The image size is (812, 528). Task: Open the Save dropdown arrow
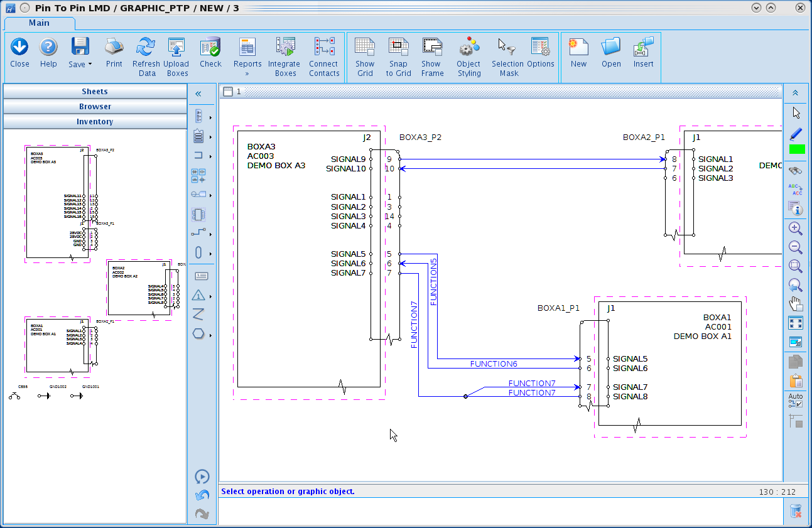click(x=90, y=64)
